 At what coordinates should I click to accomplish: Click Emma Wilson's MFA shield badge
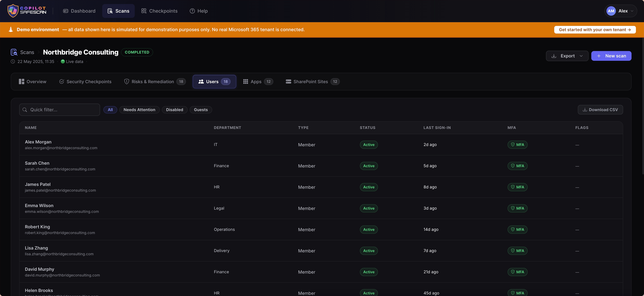[x=517, y=208]
